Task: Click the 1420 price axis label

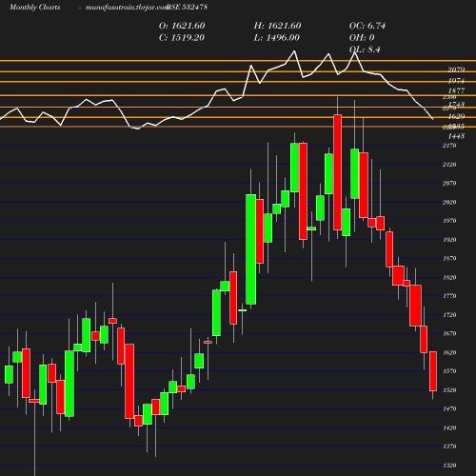Action: pyautogui.click(x=449, y=427)
